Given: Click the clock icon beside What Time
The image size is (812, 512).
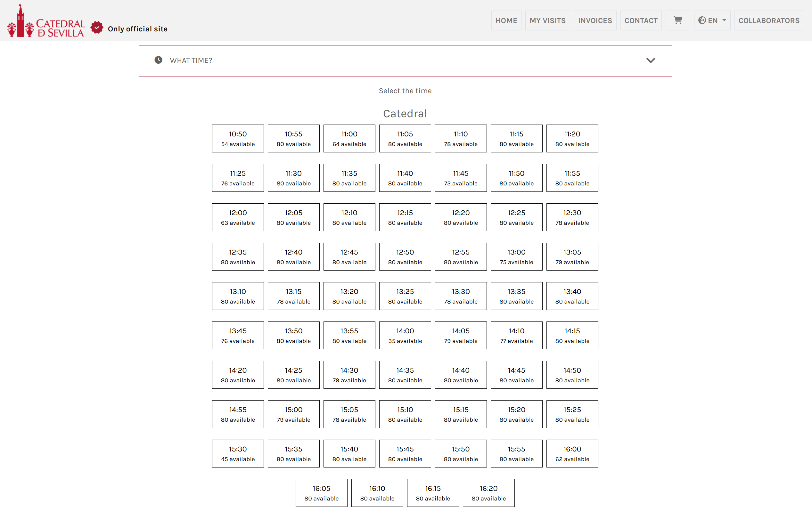Looking at the screenshot, I should 158,60.
